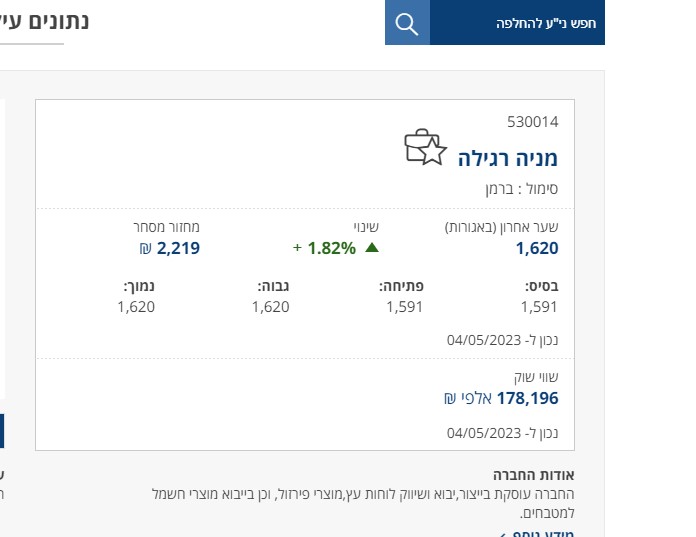Click the last price value under "שער אחרון"
696x537 pixels.
[x=537, y=248]
